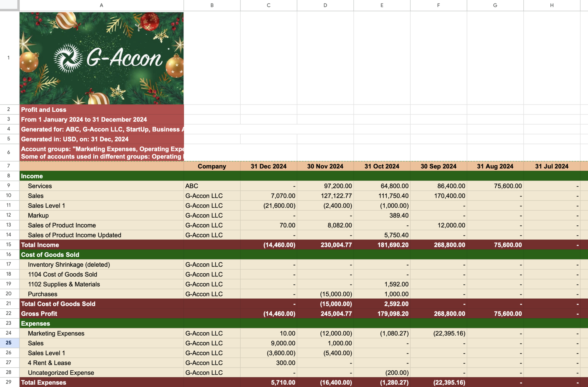Click the '31 Dec 2024' header cell
This screenshot has width=588, height=387.
pos(268,166)
